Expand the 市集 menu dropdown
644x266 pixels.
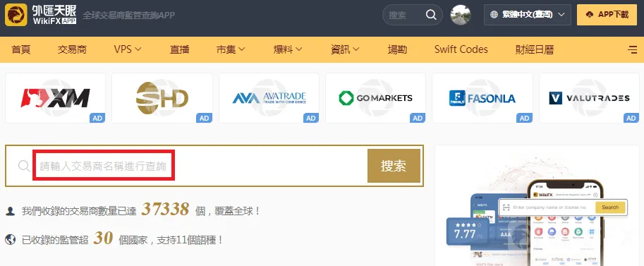pyautogui.click(x=231, y=50)
